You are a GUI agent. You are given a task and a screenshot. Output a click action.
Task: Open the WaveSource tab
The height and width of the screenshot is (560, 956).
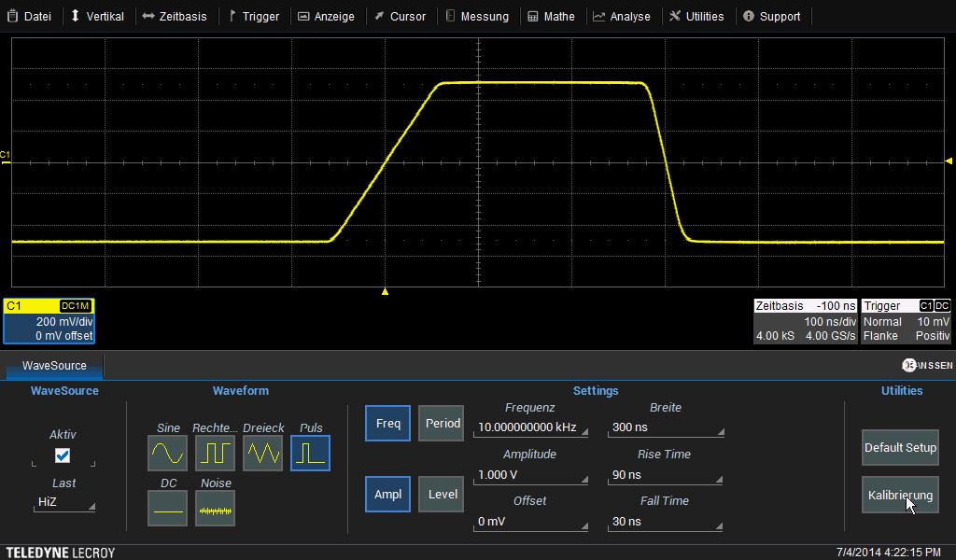pos(54,366)
